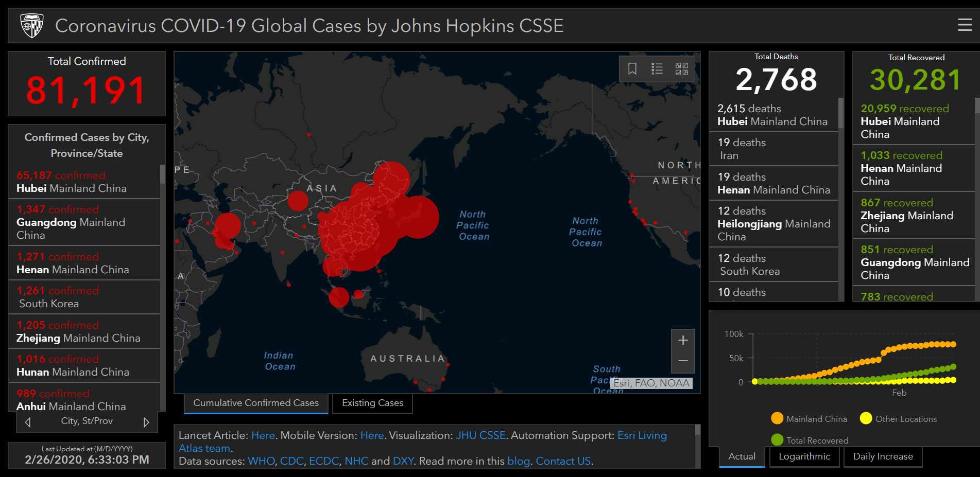This screenshot has height=477, width=980.
Task: Select Guangdong 851 recovered row
Action: 914,262
